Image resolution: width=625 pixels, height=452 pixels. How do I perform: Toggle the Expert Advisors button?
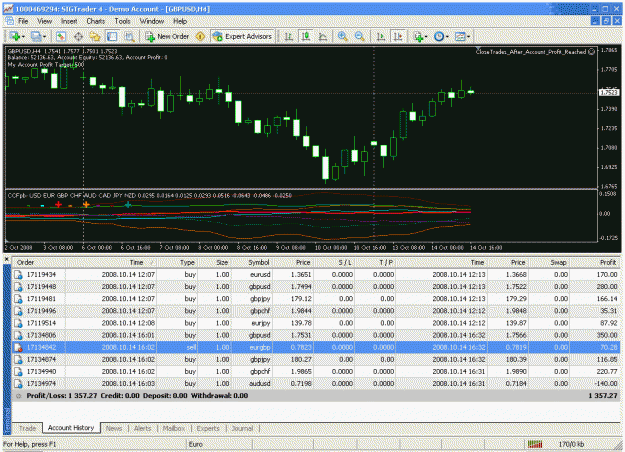(242, 37)
